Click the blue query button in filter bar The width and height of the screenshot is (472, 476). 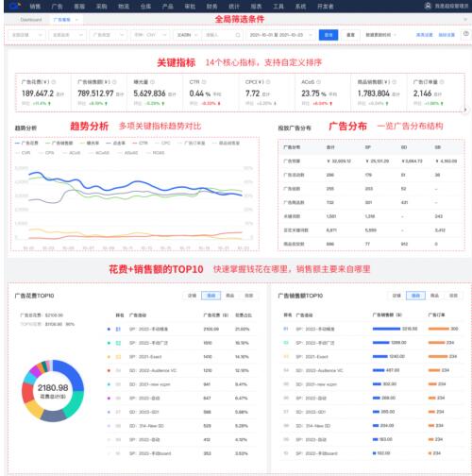pos(329,35)
